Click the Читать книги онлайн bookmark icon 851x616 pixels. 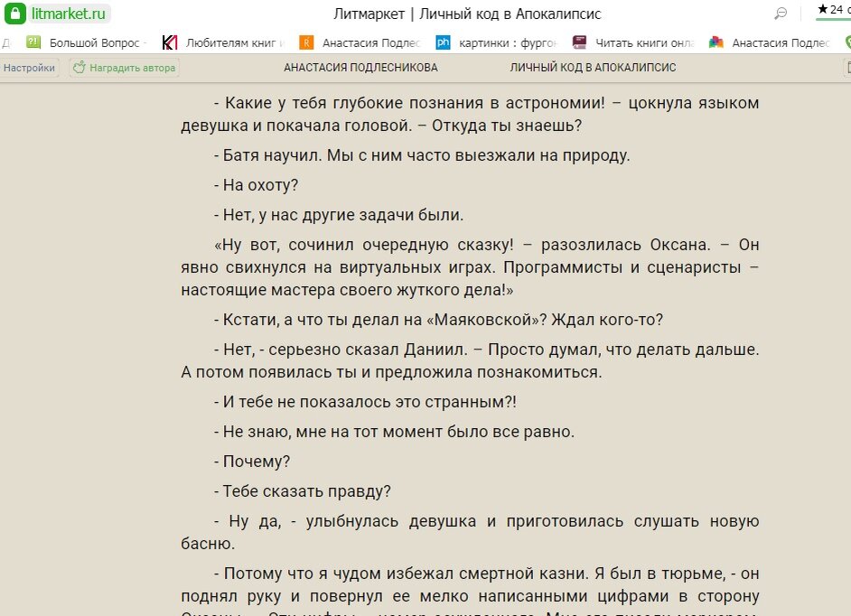click(577, 42)
